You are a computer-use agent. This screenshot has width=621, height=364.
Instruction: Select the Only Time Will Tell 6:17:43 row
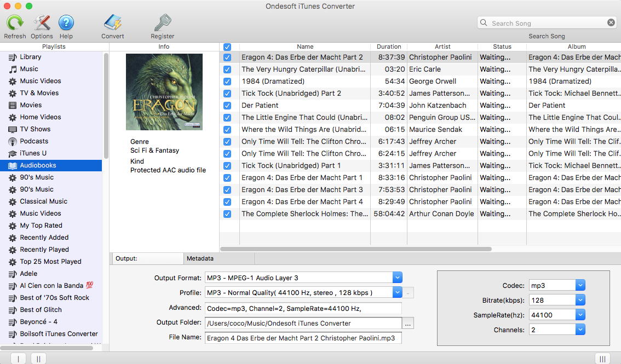pos(420,142)
